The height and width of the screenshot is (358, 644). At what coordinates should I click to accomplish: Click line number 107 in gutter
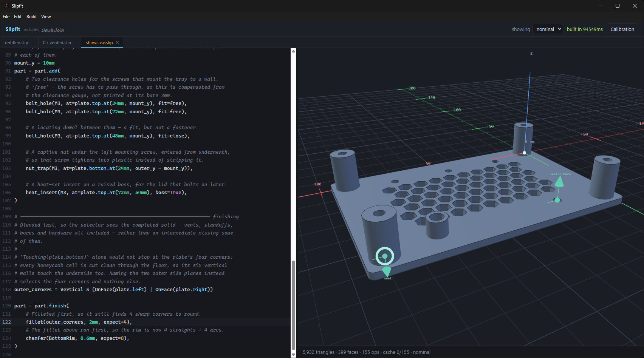point(6,201)
